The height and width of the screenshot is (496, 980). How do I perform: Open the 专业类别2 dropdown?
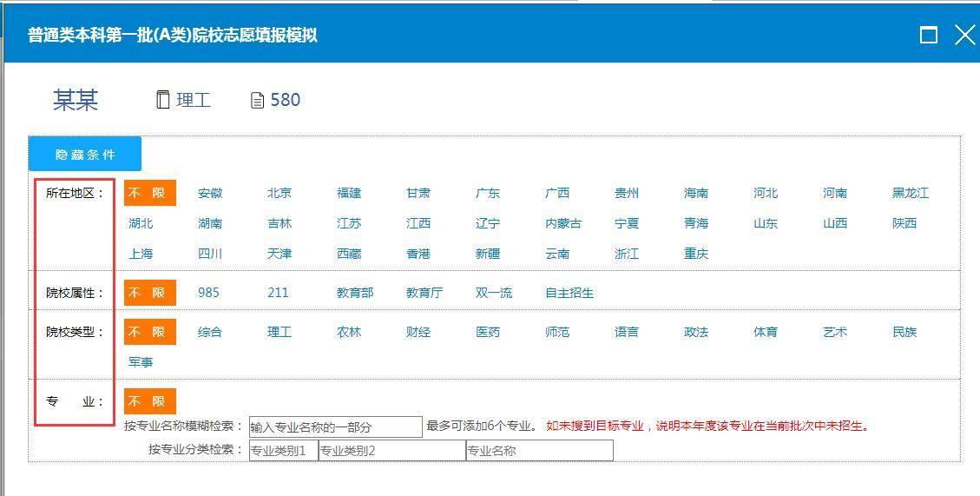coord(391,451)
